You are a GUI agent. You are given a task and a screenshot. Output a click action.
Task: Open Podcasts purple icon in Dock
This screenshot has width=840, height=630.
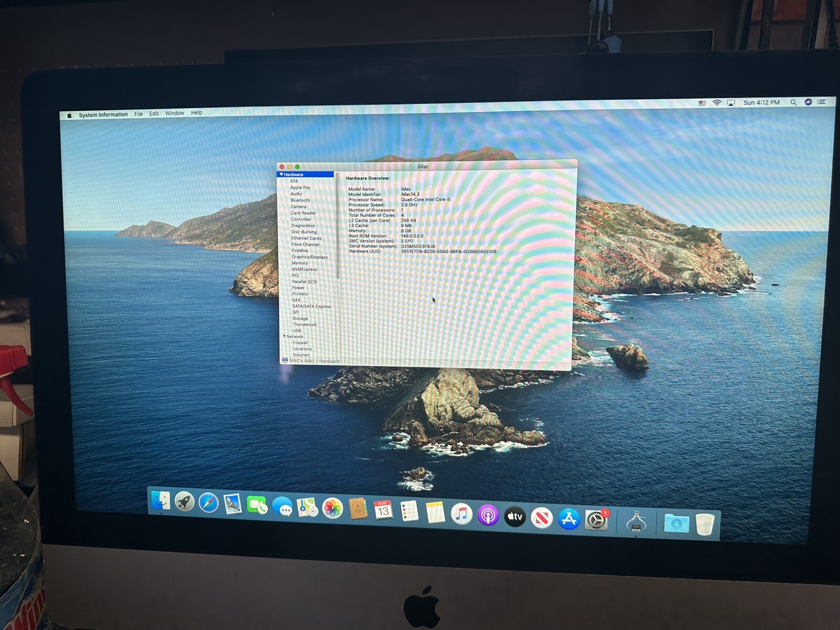click(488, 516)
